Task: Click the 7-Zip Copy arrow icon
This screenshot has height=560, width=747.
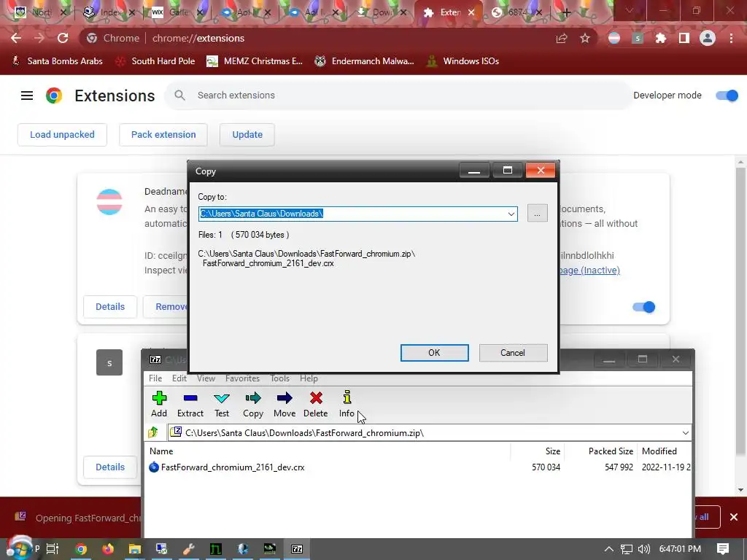Action: [x=253, y=398]
